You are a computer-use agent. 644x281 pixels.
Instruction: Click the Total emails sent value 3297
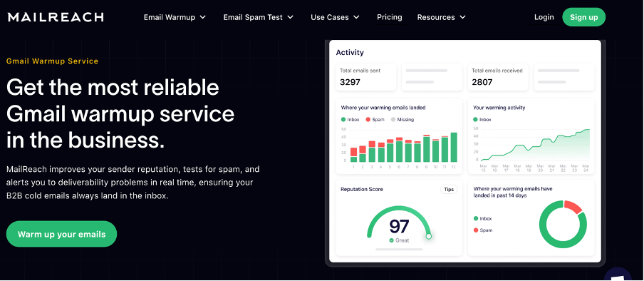pos(350,82)
